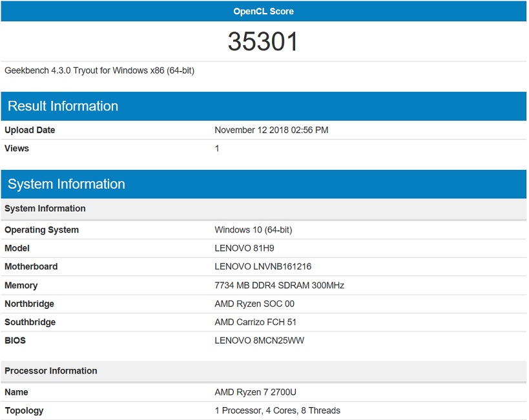Click the 35301 score number
Image resolution: width=529 pixels, height=420 pixels.
click(263, 42)
